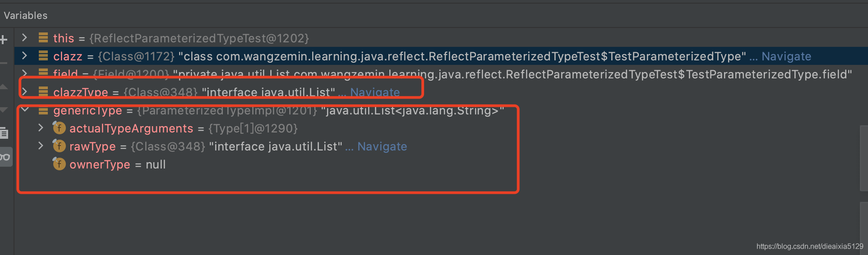Expand the rawType field node
Image resolution: width=868 pixels, height=255 pixels.
(x=41, y=146)
